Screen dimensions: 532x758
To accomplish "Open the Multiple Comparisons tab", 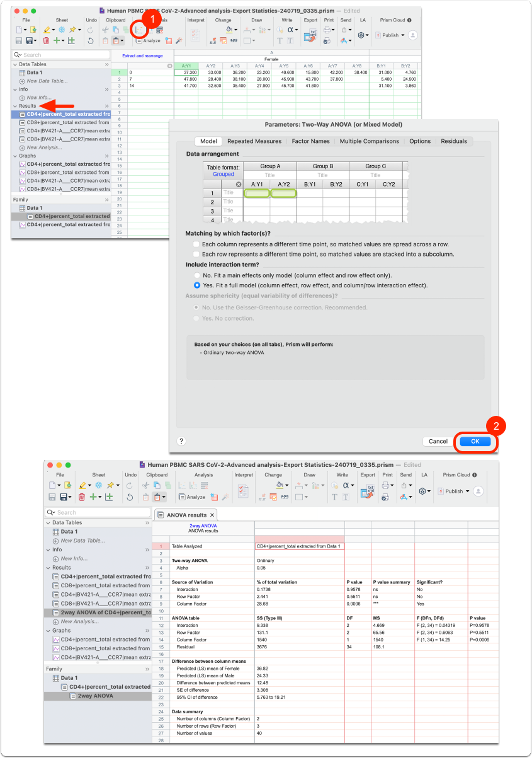I will tap(370, 141).
